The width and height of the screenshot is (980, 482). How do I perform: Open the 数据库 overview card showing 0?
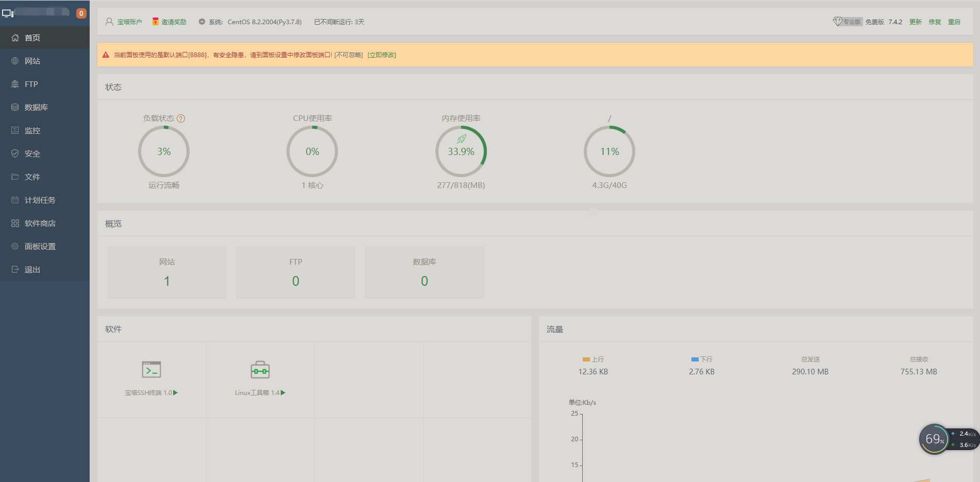tap(425, 272)
